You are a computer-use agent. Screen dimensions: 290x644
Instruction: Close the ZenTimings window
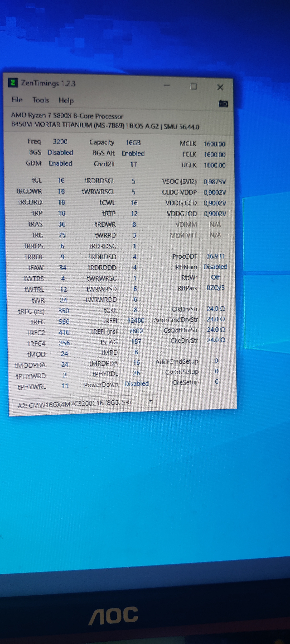(x=220, y=87)
